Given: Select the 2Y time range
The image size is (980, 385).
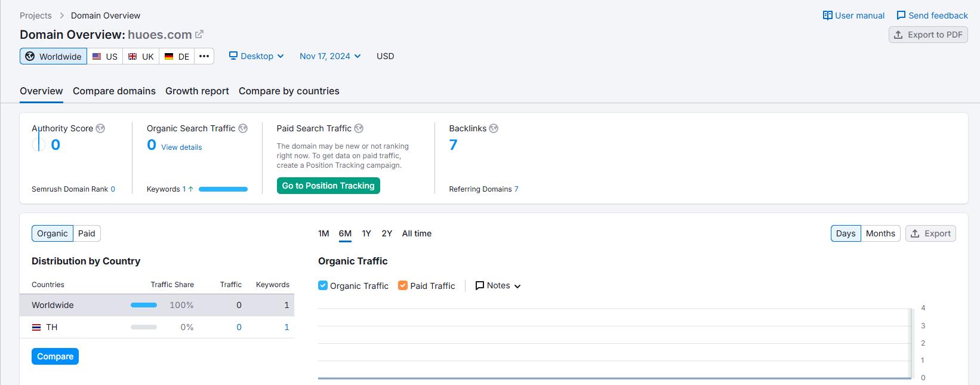Looking at the screenshot, I should 387,233.
